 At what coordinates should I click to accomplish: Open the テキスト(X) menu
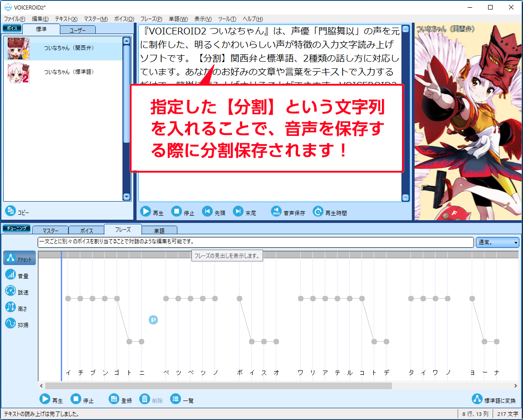66,19
